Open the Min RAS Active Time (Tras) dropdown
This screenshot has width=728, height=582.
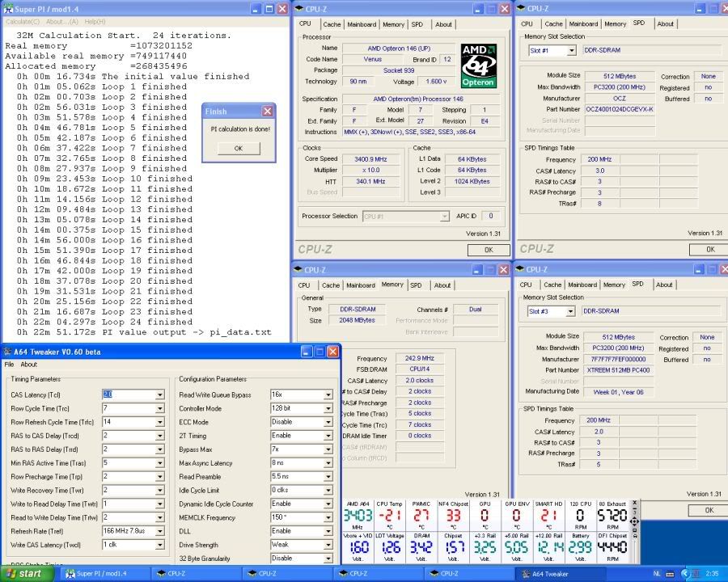159,463
